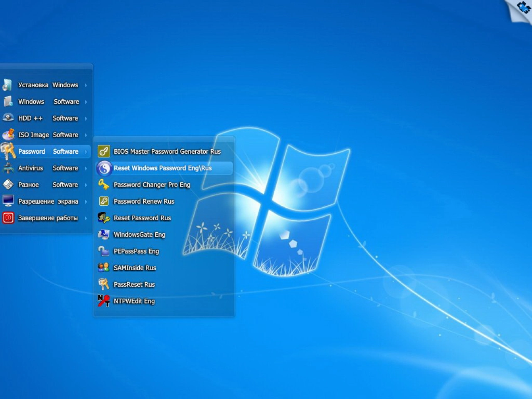Open the Windows Software menu entry
This screenshot has height=399, width=532.
[46, 101]
